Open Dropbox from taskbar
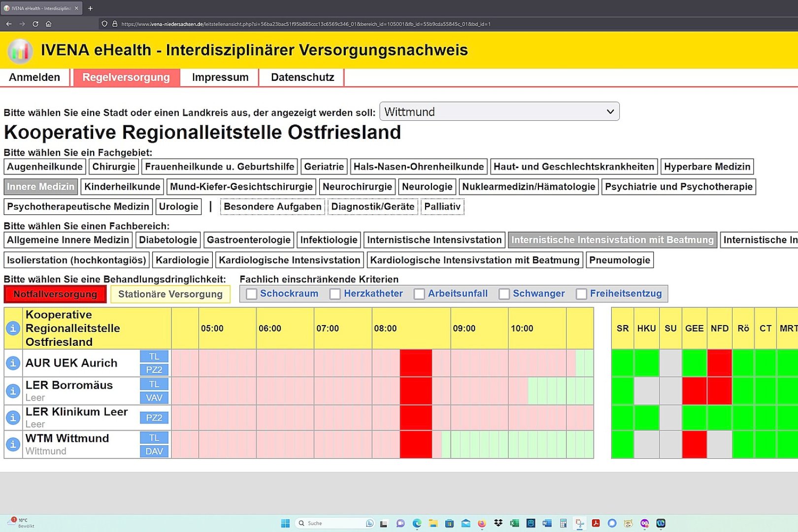The height and width of the screenshot is (532, 798). 498,523
